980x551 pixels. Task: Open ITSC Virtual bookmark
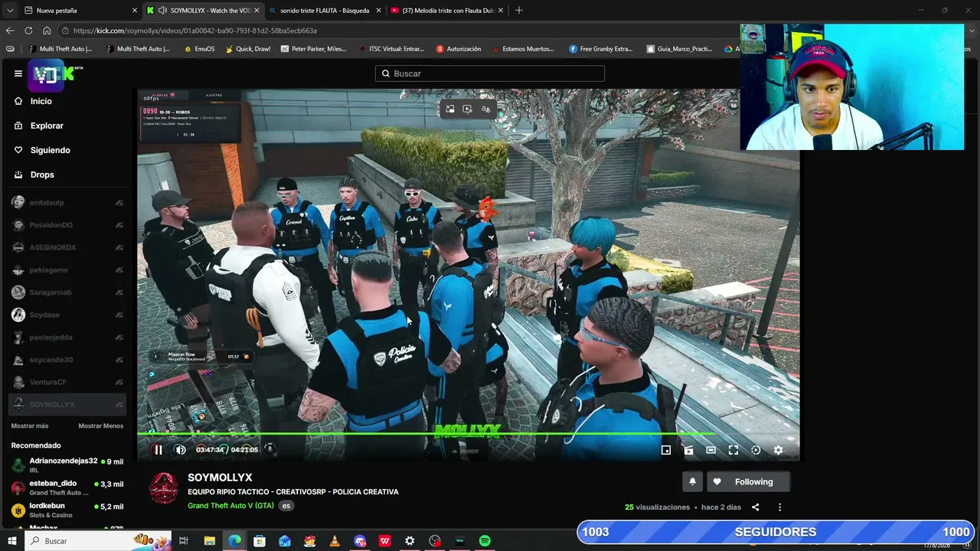(x=390, y=49)
